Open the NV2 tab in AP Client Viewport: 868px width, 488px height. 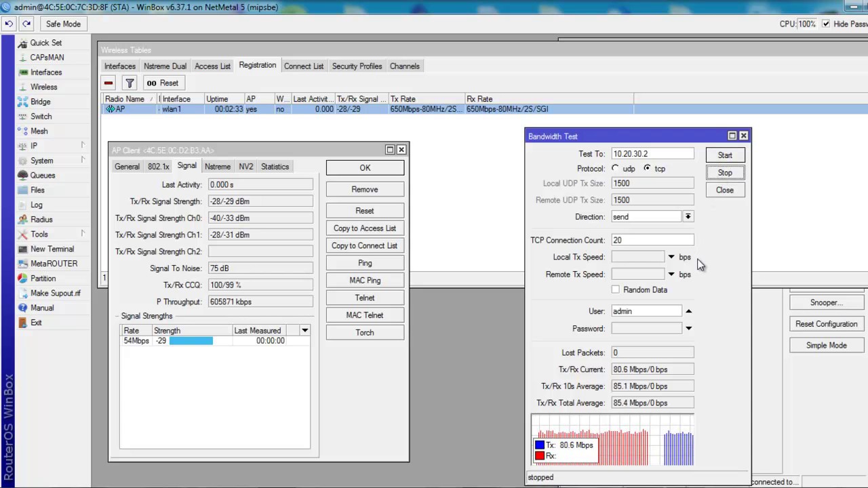point(245,167)
